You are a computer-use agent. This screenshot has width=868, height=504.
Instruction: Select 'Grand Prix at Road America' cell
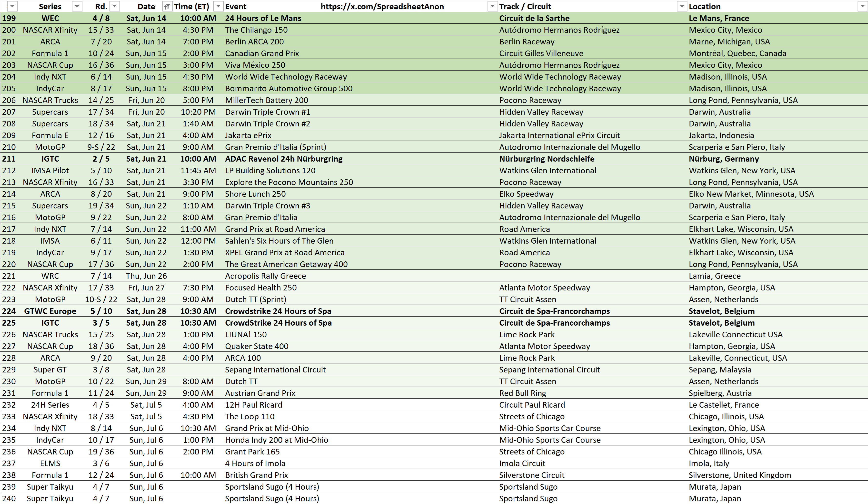(x=275, y=229)
